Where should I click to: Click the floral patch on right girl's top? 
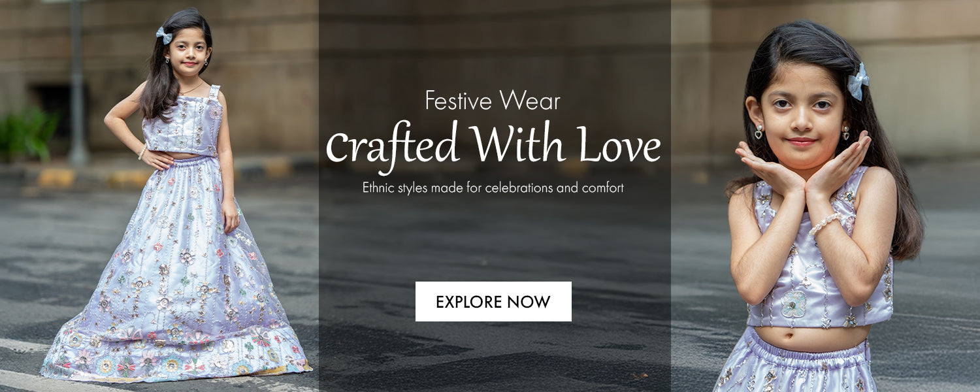794,304
